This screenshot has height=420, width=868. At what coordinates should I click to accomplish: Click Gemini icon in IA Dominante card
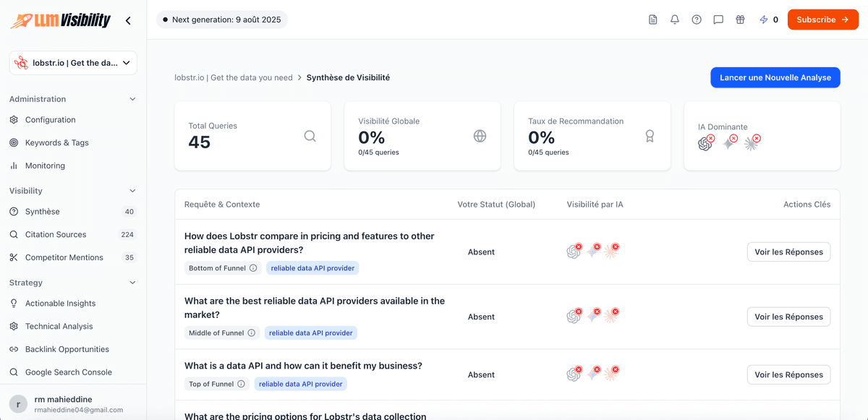pyautogui.click(x=728, y=144)
